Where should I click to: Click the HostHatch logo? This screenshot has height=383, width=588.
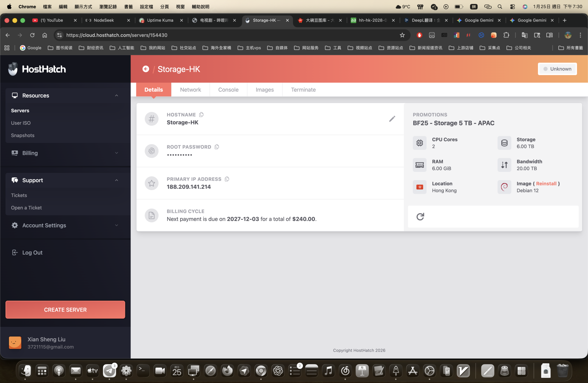37,69
